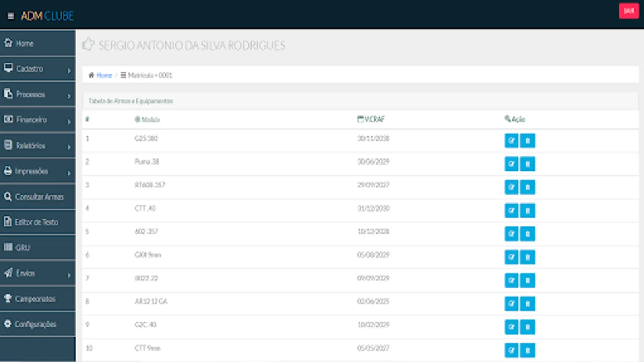This screenshot has height=362, width=644.
Task: Delete the CTT .40 entry
Action: tap(528, 211)
